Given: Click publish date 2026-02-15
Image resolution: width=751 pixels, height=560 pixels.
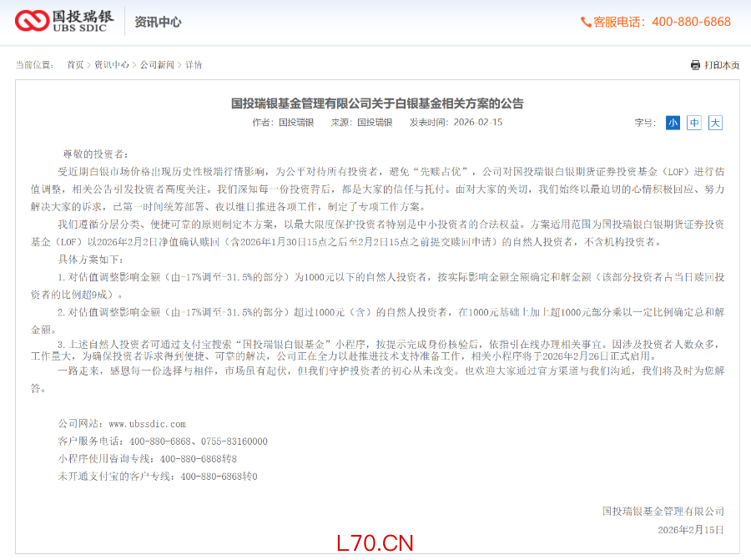Looking at the screenshot, I should coord(478,122).
